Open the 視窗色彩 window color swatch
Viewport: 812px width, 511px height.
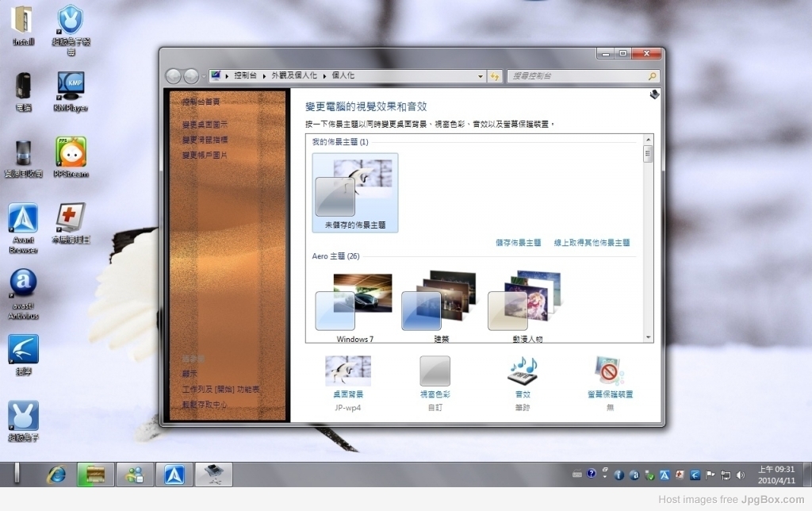pyautogui.click(x=435, y=371)
